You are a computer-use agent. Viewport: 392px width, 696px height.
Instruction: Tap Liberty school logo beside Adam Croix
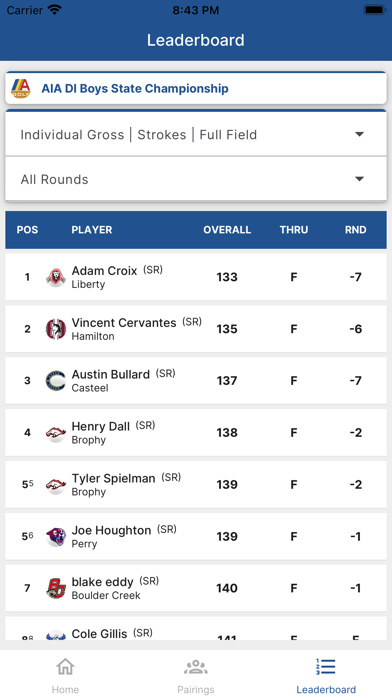(56, 277)
